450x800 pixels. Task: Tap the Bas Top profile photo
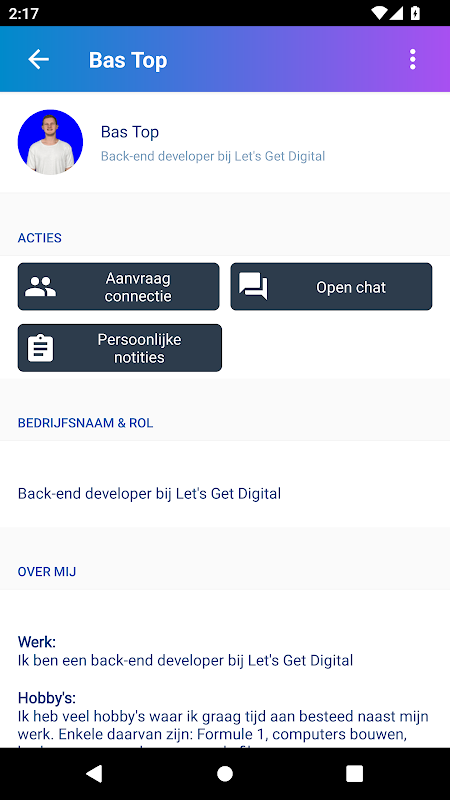(x=50, y=142)
